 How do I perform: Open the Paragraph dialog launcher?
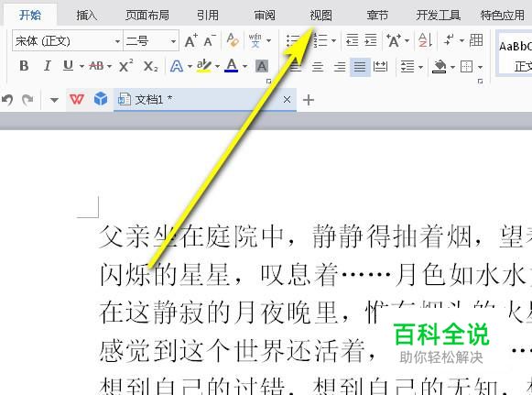point(480,82)
